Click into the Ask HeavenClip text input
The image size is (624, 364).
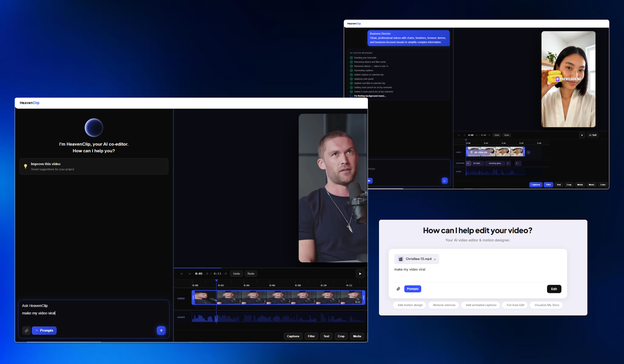[94, 313]
